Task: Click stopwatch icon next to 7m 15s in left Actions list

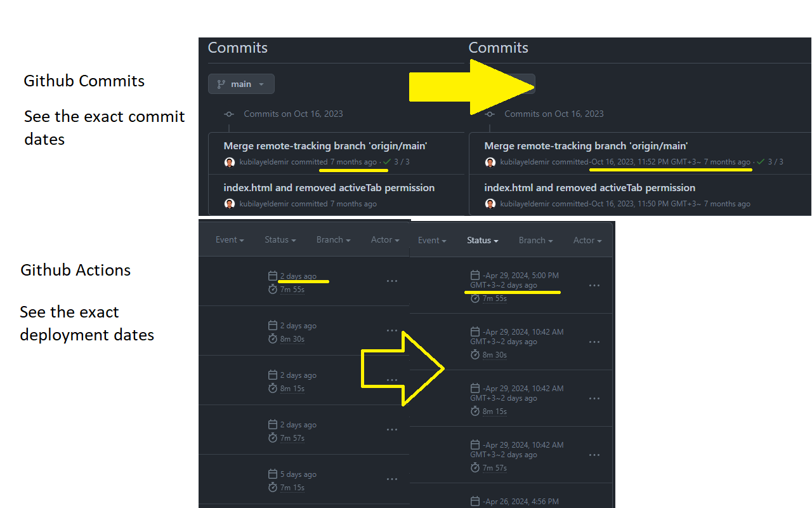Action: tap(273, 488)
